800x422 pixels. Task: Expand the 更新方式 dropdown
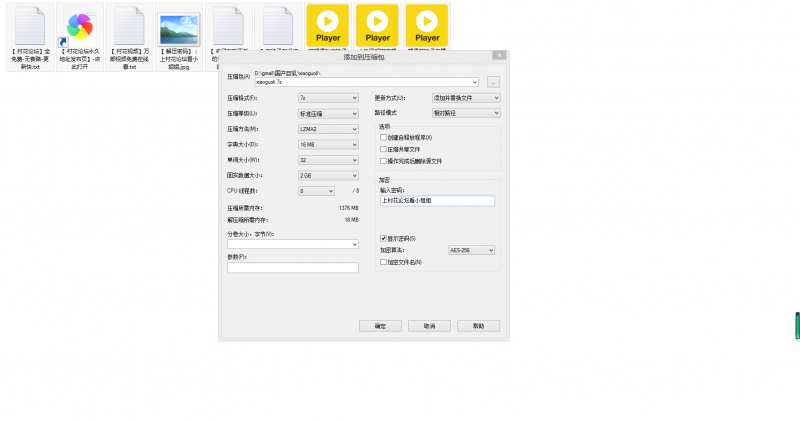click(465, 98)
